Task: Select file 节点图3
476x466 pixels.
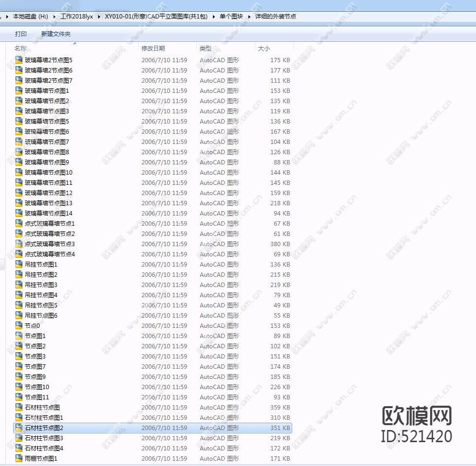Action: (35, 356)
